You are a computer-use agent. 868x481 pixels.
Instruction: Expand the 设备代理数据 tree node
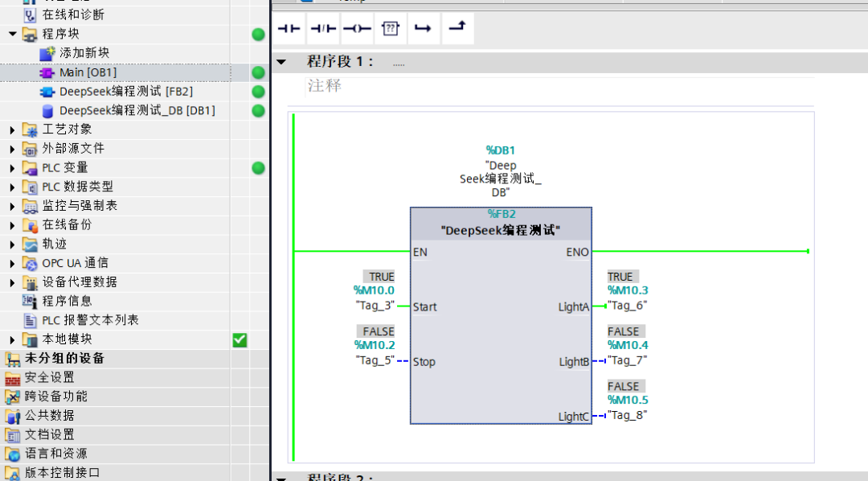click(x=12, y=282)
